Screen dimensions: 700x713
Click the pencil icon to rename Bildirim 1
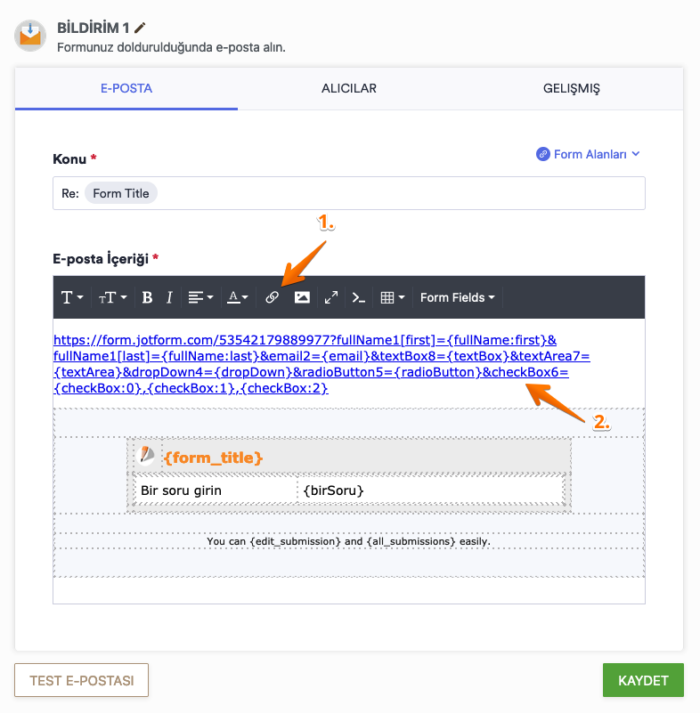point(140,27)
